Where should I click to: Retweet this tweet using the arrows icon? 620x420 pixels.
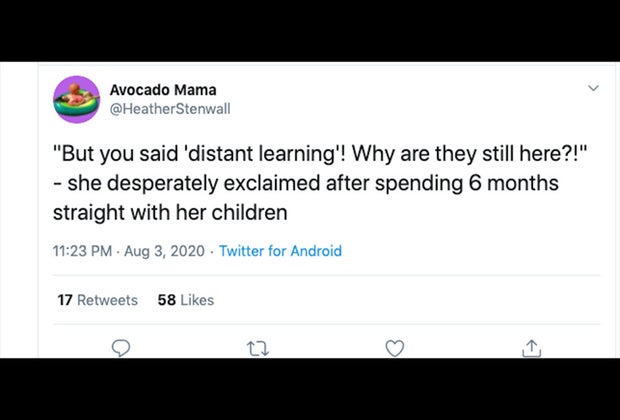[258, 347]
